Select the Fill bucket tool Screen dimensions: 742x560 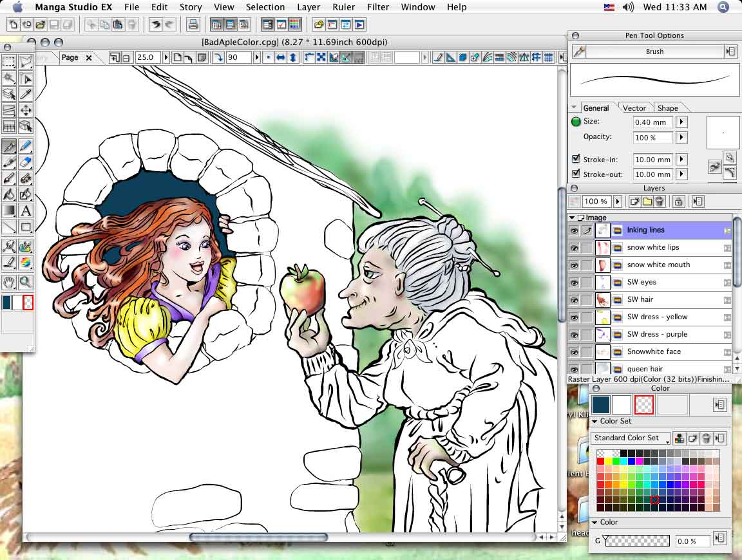click(9, 194)
